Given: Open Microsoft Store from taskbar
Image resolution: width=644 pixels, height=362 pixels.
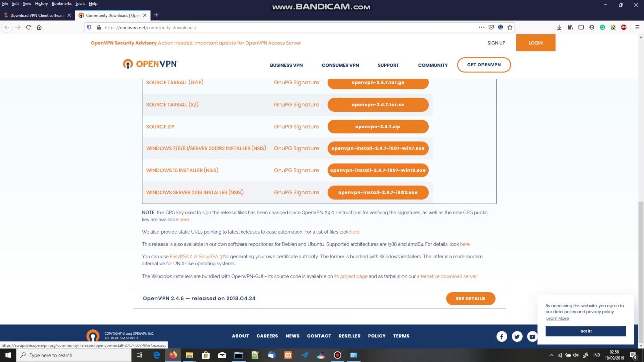Looking at the screenshot, I should tap(206, 355).
